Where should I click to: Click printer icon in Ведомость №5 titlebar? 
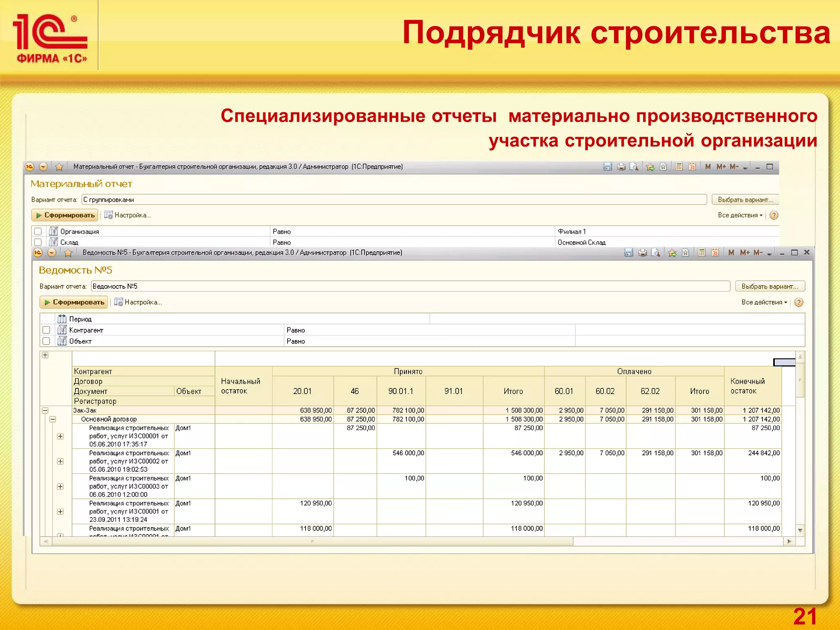(642, 253)
